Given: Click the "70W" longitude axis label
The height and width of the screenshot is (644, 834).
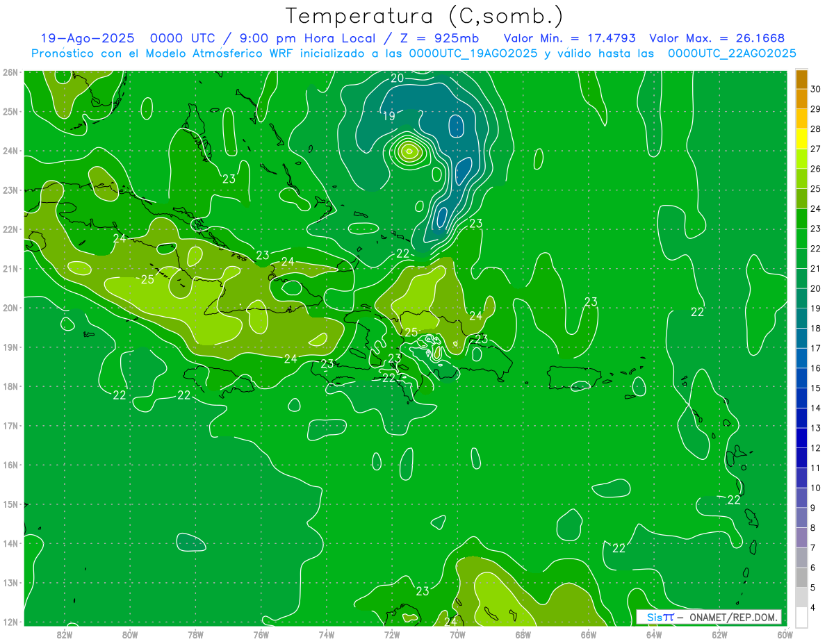Looking at the screenshot, I should (457, 634).
